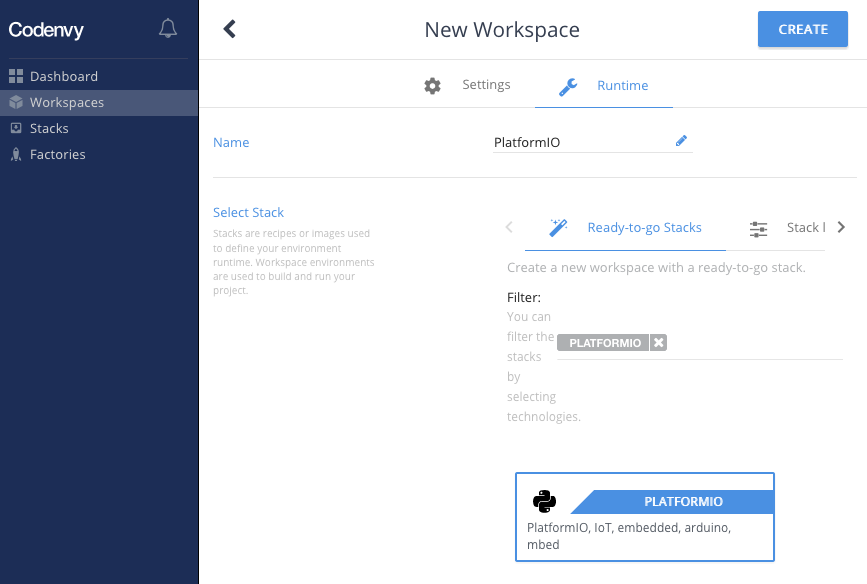Click the Settings gear icon
The width and height of the screenshot is (867, 584).
click(x=432, y=86)
